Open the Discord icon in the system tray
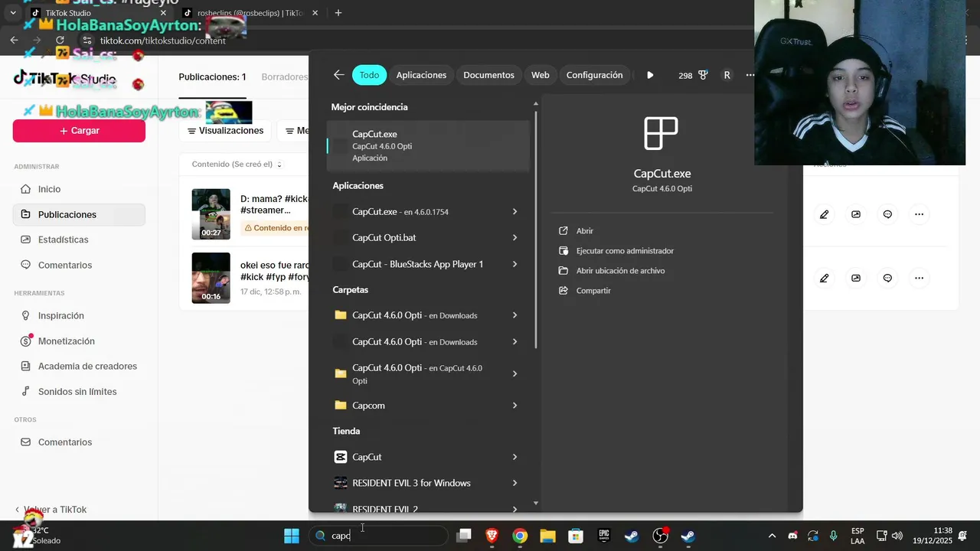980x551 pixels. 792,536
